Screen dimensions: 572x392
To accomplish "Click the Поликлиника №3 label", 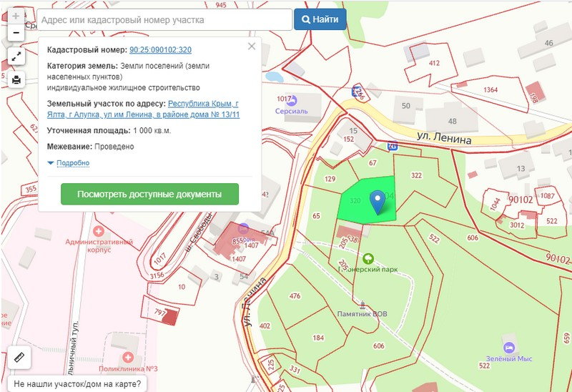I will (128, 368).
